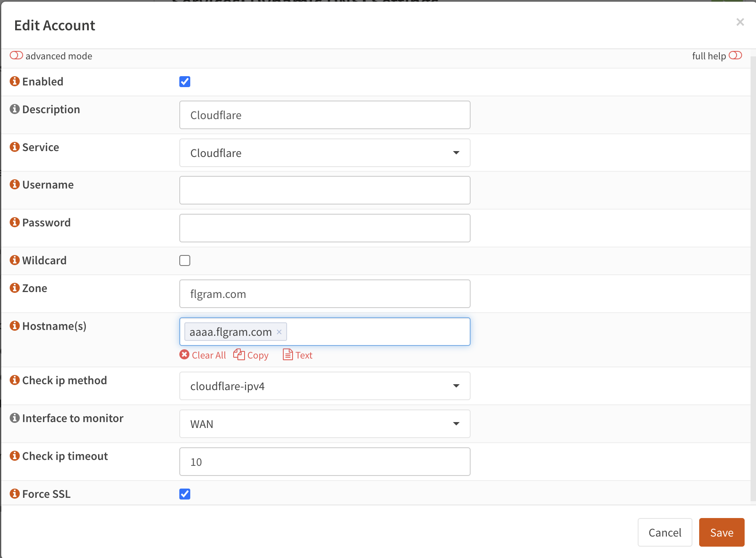Show help for Force SSL option

(15, 494)
